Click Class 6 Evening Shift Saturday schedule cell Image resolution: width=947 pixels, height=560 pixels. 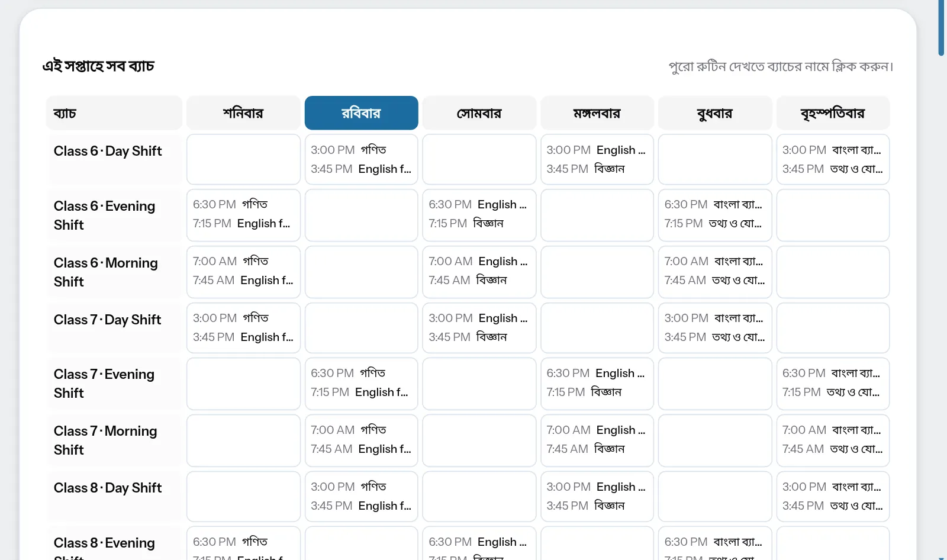click(x=243, y=215)
